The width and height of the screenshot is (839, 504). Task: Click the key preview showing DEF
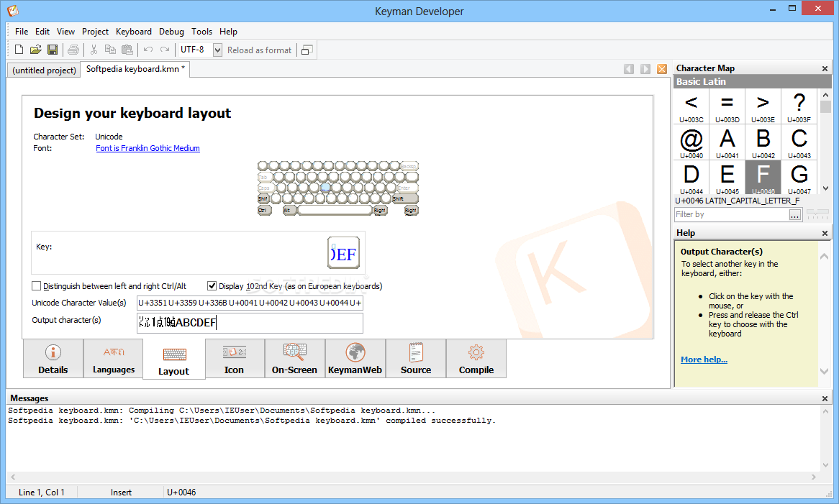(x=343, y=253)
